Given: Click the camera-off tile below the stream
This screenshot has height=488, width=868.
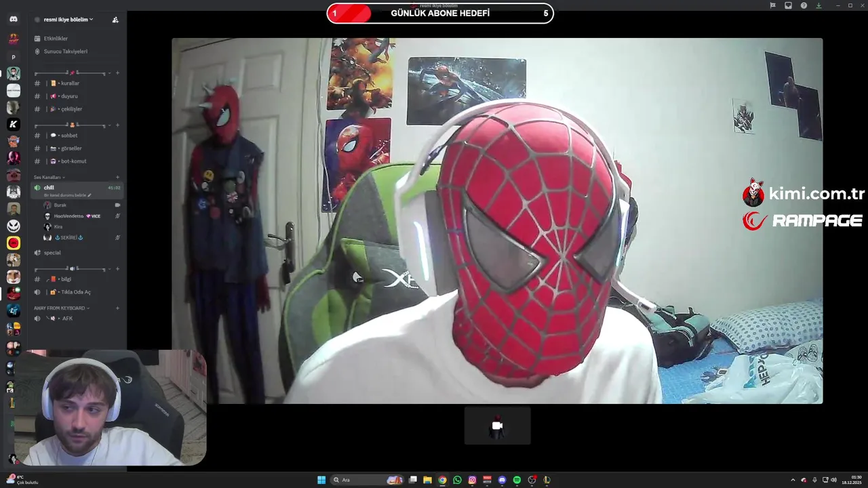Looking at the screenshot, I should pyautogui.click(x=497, y=426).
